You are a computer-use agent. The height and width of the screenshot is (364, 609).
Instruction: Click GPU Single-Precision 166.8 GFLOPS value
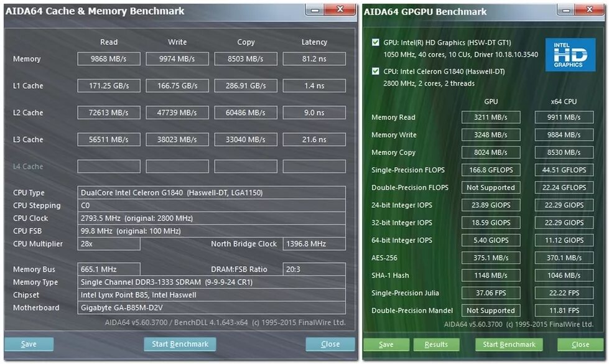point(491,170)
